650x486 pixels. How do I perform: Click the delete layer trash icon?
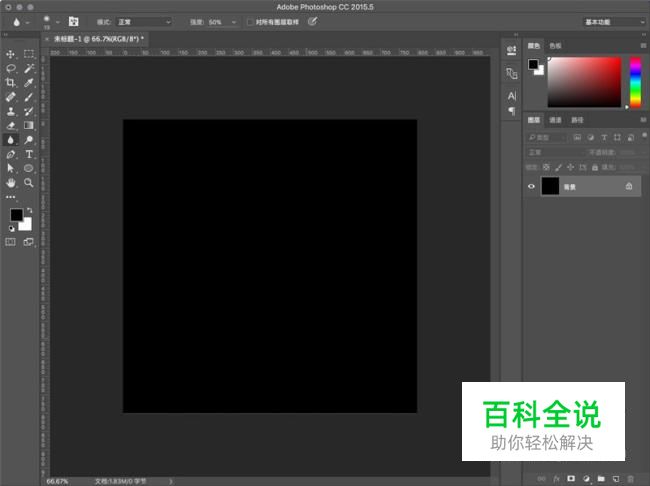click(630, 479)
